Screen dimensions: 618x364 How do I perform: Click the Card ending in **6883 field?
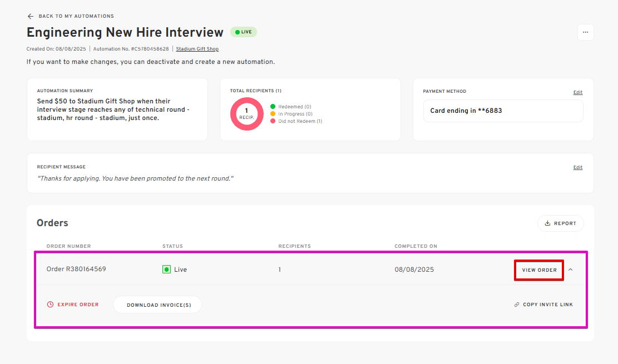(503, 111)
